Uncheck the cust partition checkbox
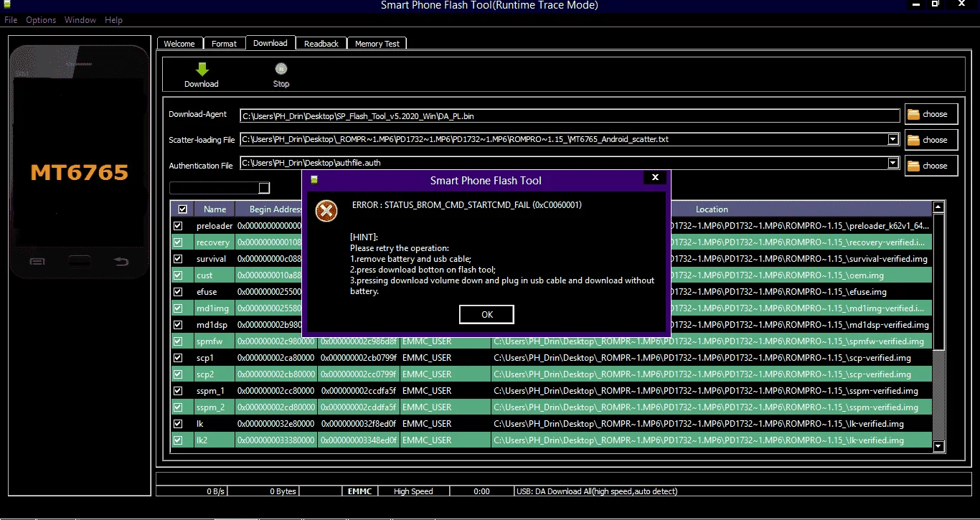The height and width of the screenshot is (520, 980). (178, 275)
